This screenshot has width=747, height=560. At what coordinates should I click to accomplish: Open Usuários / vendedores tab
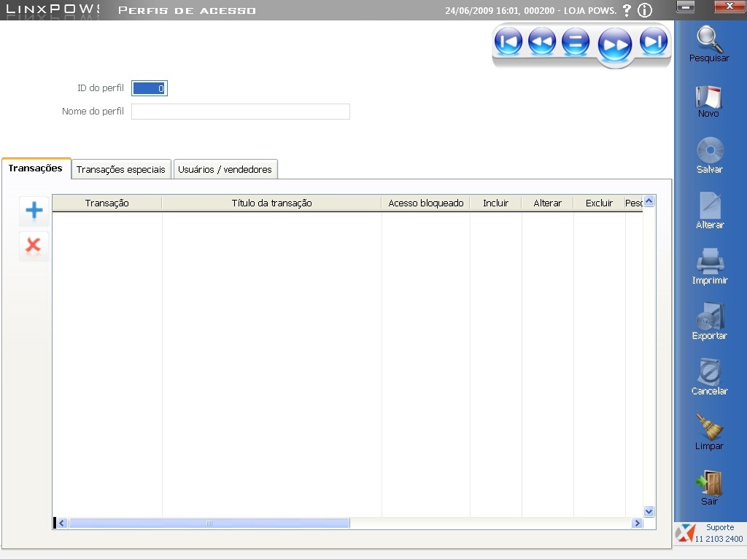point(225,169)
